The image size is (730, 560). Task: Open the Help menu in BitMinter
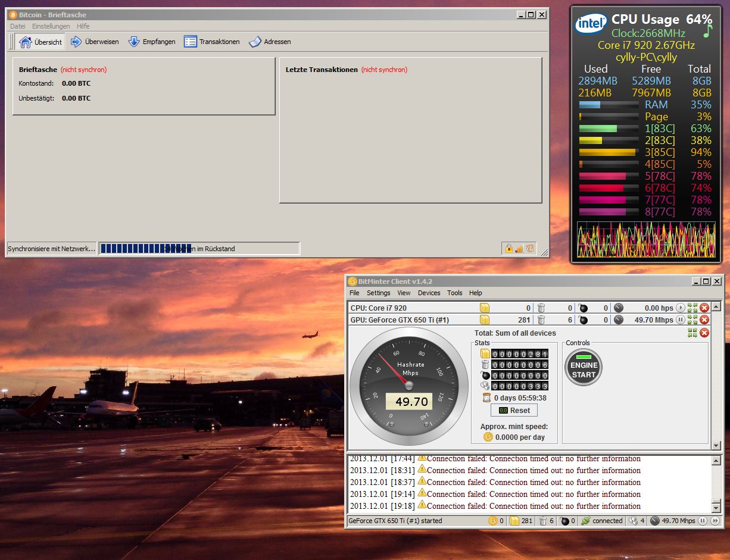click(475, 293)
